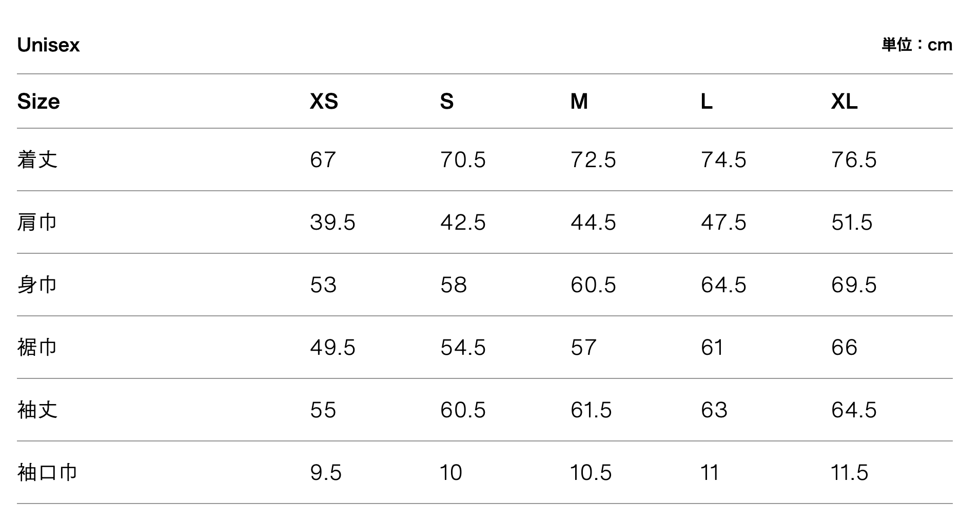Click the 単位：cm unit label

click(917, 45)
